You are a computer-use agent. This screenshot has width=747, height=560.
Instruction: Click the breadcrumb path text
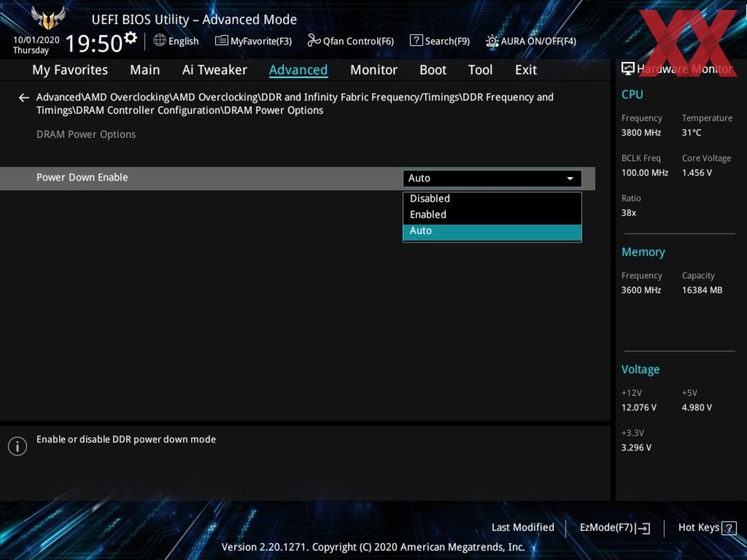pyautogui.click(x=295, y=104)
